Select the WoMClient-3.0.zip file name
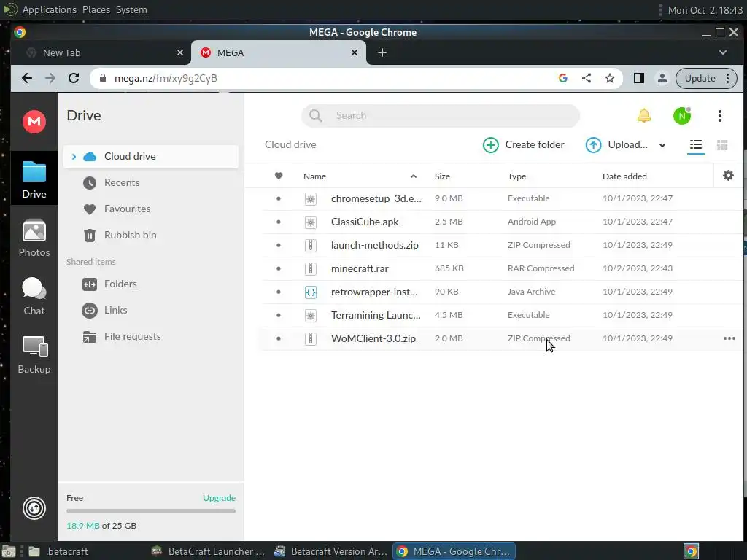Screen dimensions: 747x560 coord(373,338)
